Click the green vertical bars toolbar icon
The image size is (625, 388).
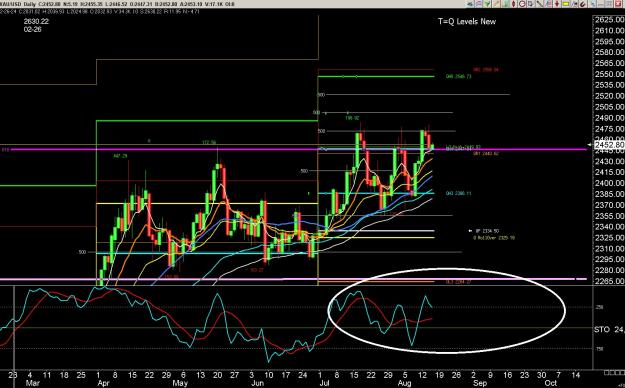(x=505, y=4)
